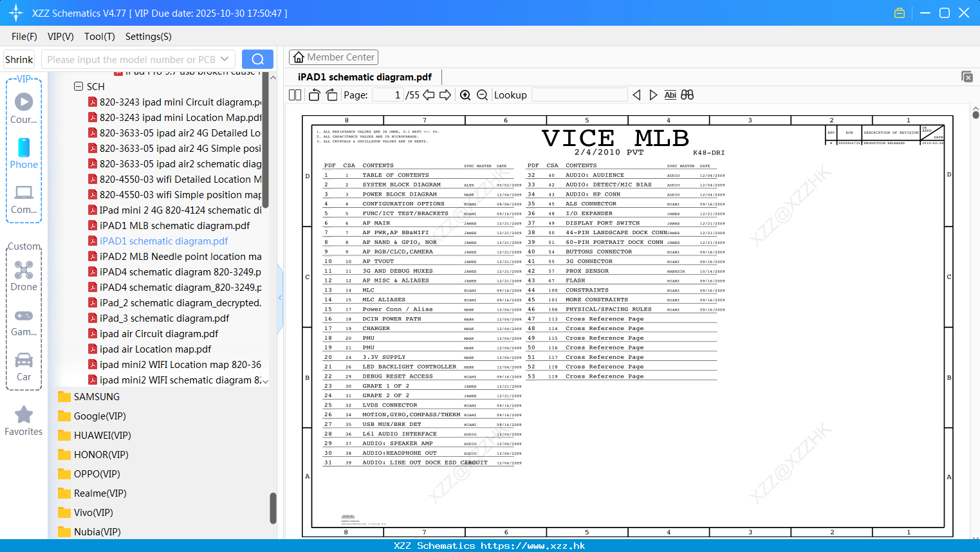Open ipad mini2 WIFI Location map file
980x552 pixels.
click(x=175, y=365)
